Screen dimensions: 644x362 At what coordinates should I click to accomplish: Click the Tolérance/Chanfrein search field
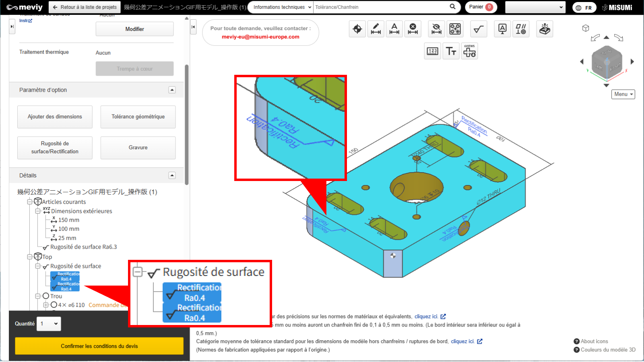point(380,7)
